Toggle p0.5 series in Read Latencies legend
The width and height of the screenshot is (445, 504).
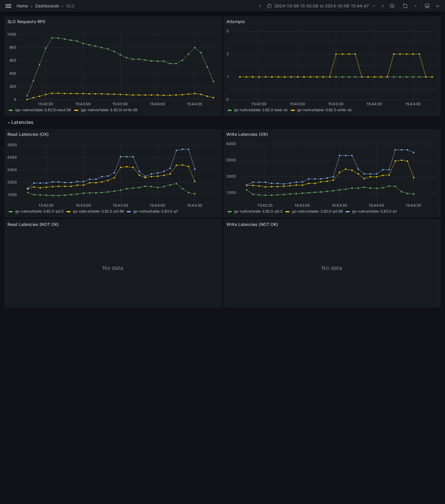(39, 211)
